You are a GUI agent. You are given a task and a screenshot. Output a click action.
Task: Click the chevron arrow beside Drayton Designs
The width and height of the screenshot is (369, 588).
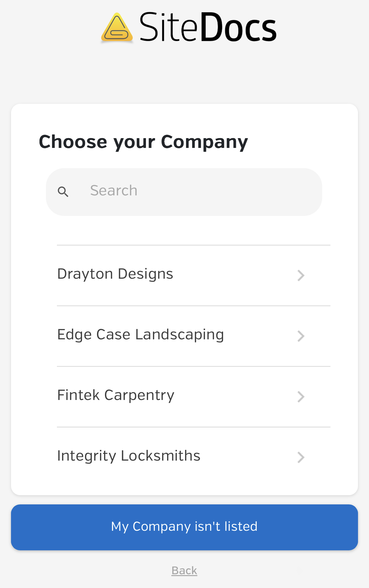[x=301, y=275]
